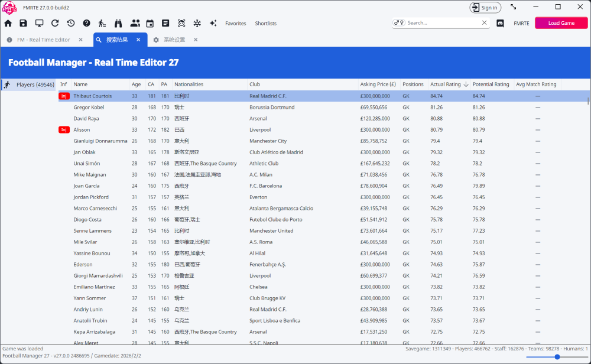The width and height of the screenshot is (591, 364).
Task: Sort by Club column header
Action: [255, 84]
